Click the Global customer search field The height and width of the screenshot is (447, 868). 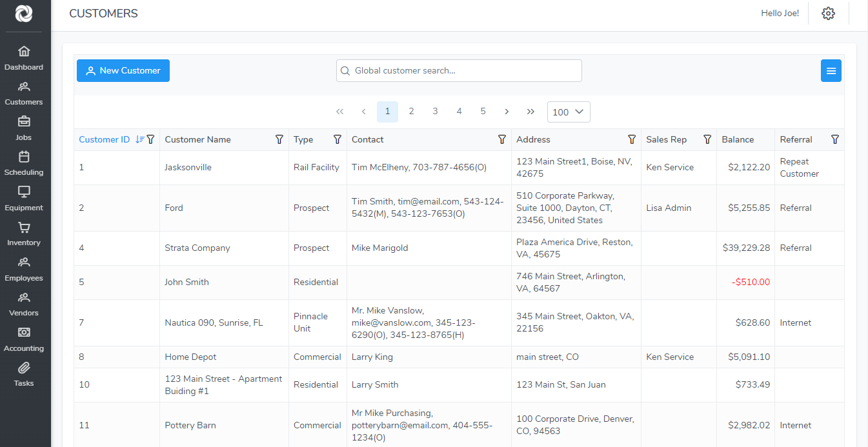[459, 71]
